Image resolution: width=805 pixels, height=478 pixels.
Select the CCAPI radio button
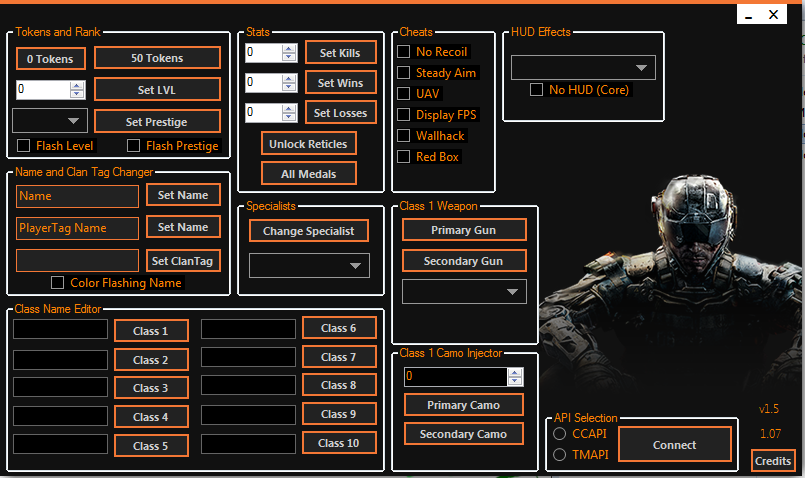point(560,434)
